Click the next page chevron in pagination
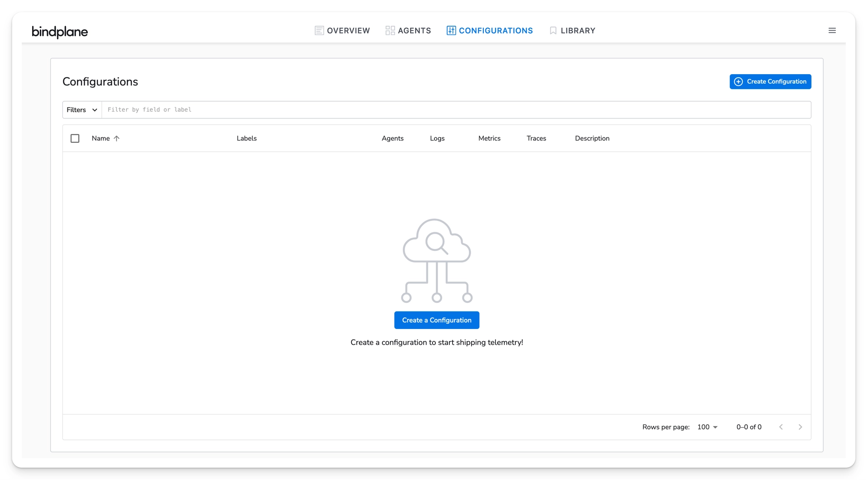 [801, 427]
